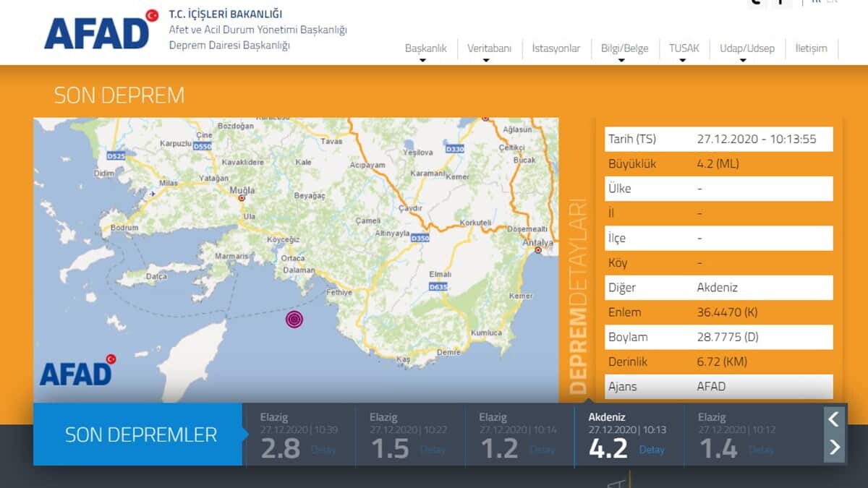Open the İstasyonlar menu item
This screenshot has width=868, height=488.
click(x=556, y=49)
